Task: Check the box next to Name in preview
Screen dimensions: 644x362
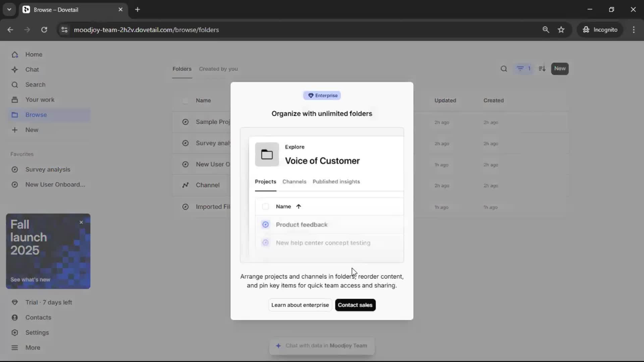Action: 265,206
